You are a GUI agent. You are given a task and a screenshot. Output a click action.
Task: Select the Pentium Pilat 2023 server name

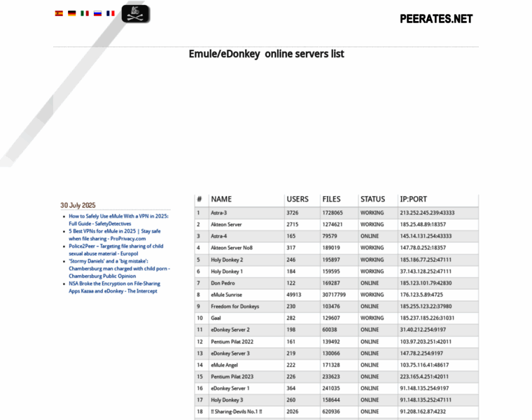(x=232, y=377)
